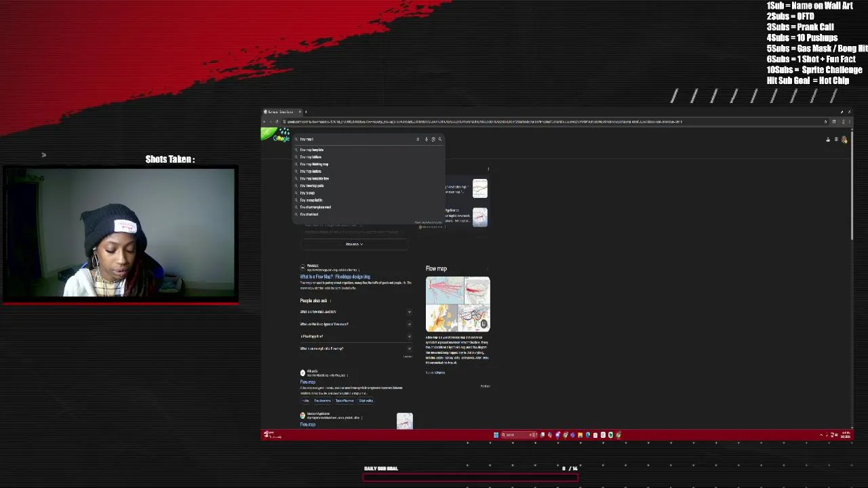Click the Windows taskbar search box
Image resolution: width=868 pixels, height=488 pixels.
coord(519,435)
